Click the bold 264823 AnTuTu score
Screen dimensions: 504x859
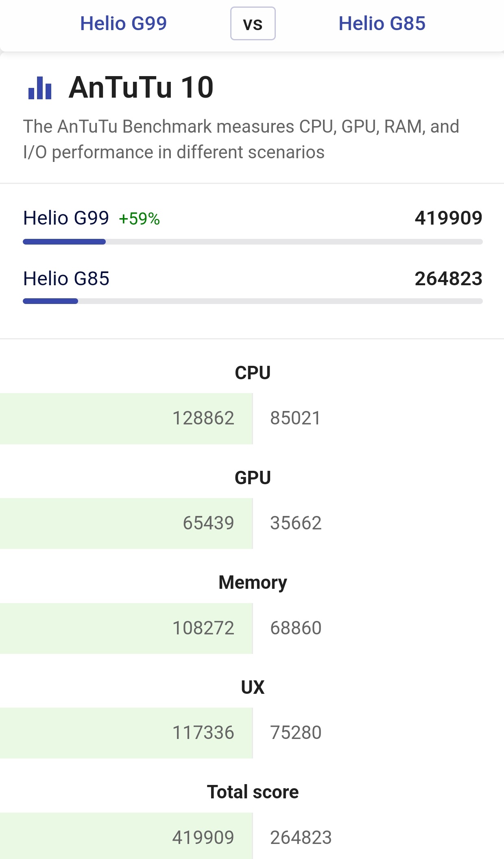(448, 279)
